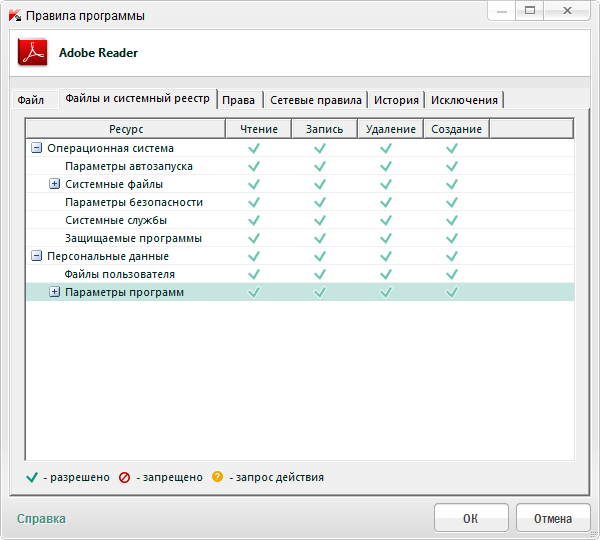Click delete permission checkmark for Операционная система

(386, 148)
